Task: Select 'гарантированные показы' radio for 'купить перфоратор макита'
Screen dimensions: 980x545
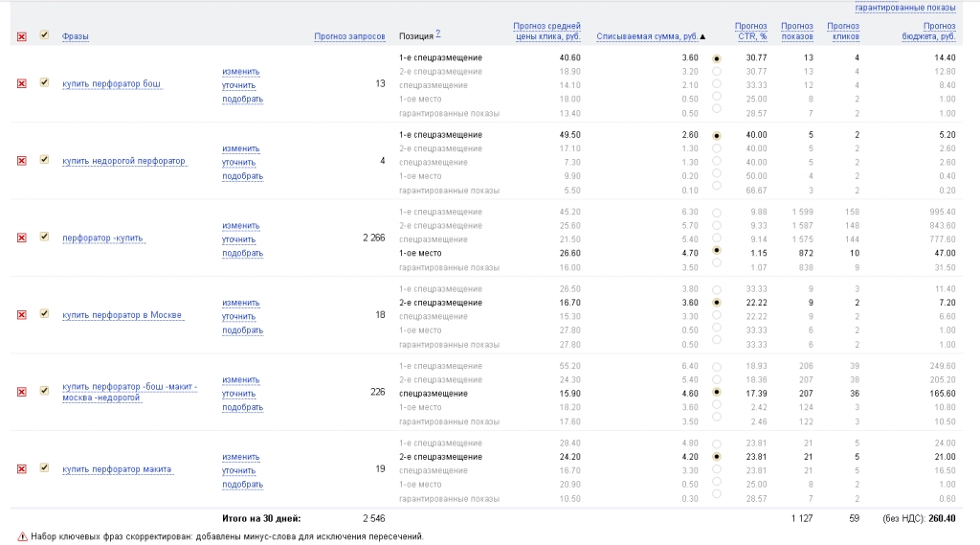Action: [x=717, y=494]
